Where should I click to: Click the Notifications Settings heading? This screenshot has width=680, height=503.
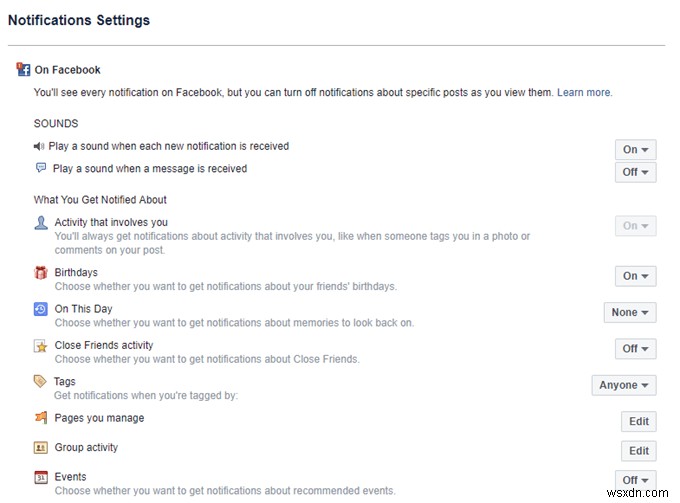tap(79, 20)
